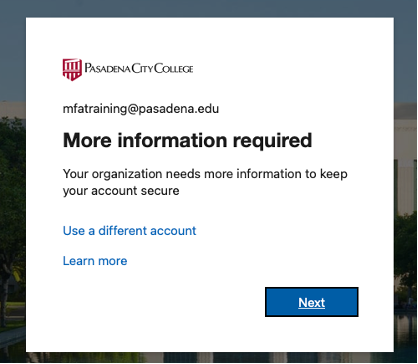Open the Use a different account link
Viewport: 418px width, 364px height.
(129, 231)
